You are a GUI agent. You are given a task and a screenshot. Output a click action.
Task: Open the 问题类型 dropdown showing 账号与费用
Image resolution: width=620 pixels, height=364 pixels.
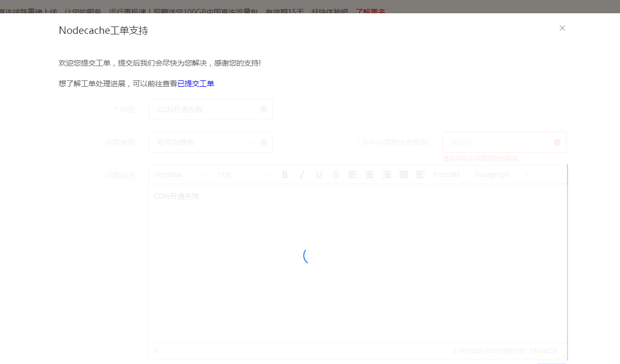[x=211, y=142]
